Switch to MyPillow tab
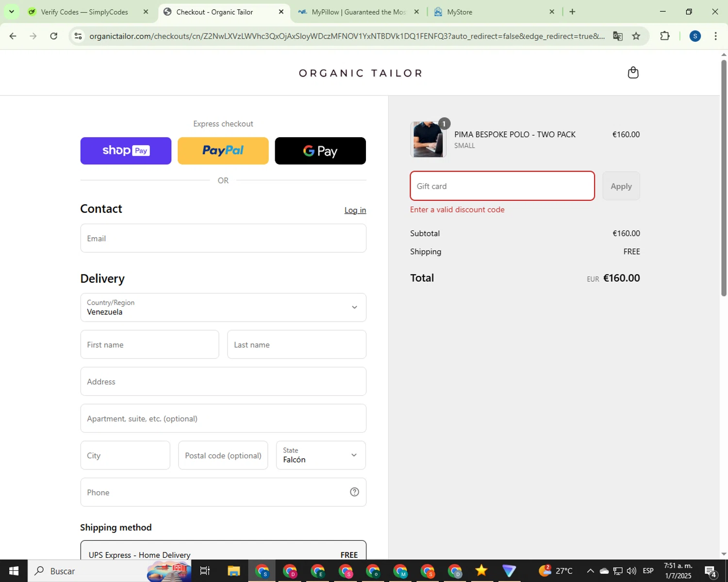728x582 pixels. coord(358,12)
